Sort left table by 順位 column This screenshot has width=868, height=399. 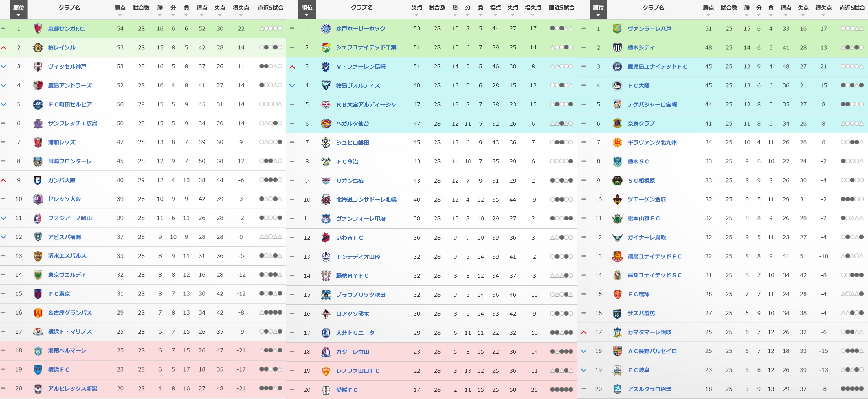[x=19, y=10]
